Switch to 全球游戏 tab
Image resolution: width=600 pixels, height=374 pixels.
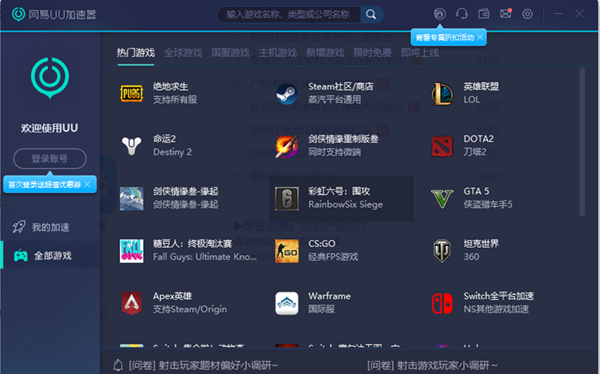[x=183, y=52]
